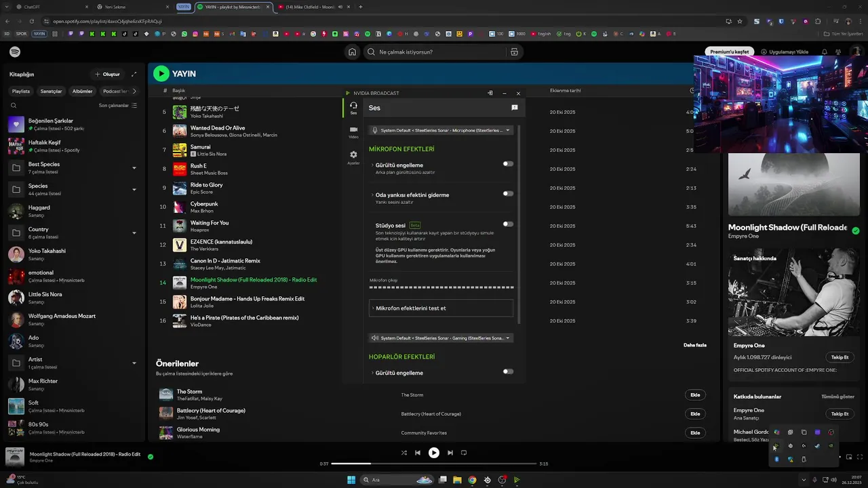Click big green play button next to YAYIN
This screenshot has width=868, height=488.
pyautogui.click(x=161, y=73)
